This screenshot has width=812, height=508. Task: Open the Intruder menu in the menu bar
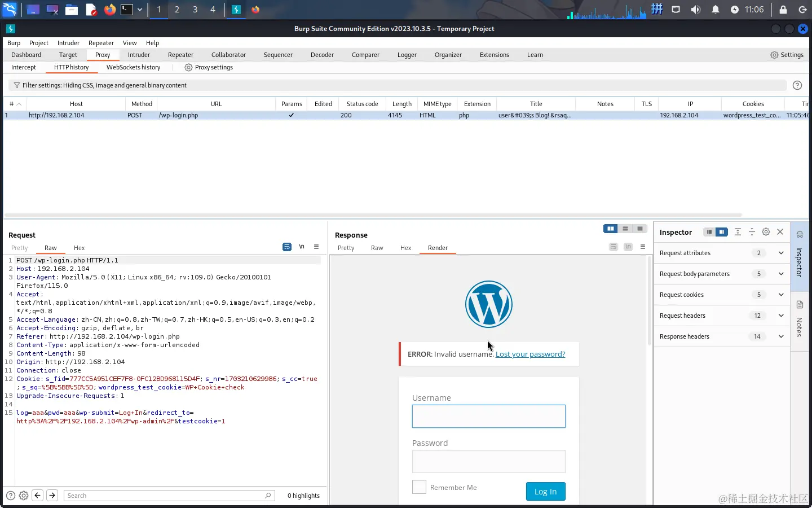click(68, 43)
